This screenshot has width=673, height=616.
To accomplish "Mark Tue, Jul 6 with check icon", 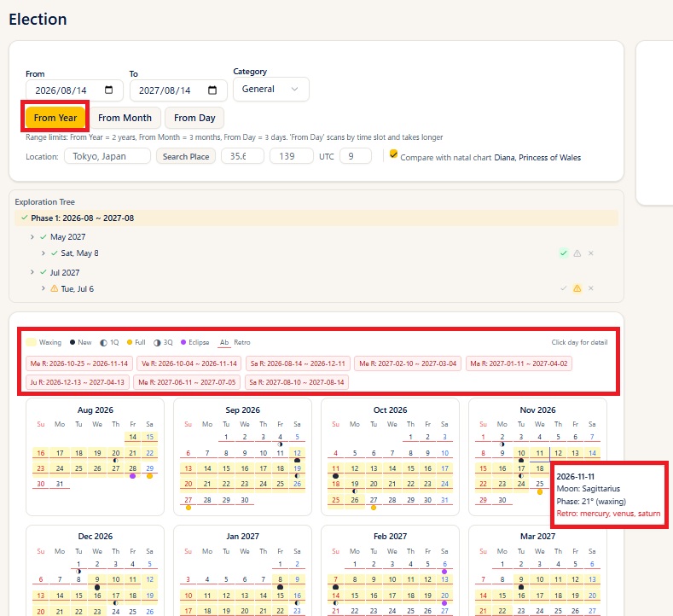I will (x=564, y=288).
